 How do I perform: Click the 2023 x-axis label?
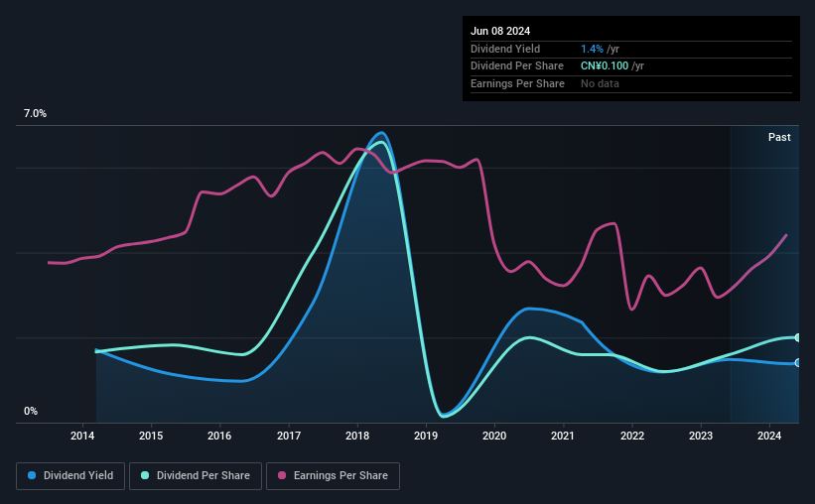point(701,436)
